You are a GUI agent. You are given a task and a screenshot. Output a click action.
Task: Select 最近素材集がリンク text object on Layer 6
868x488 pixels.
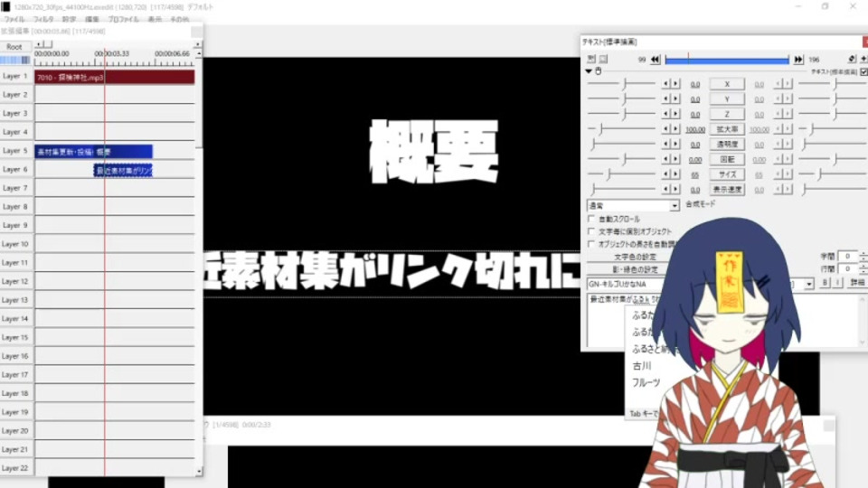click(123, 171)
